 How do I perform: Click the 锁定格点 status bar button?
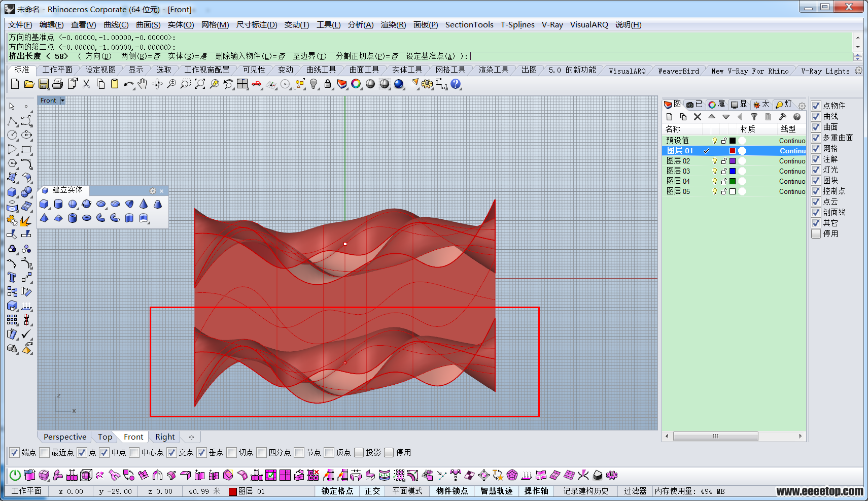pos(337,491)
